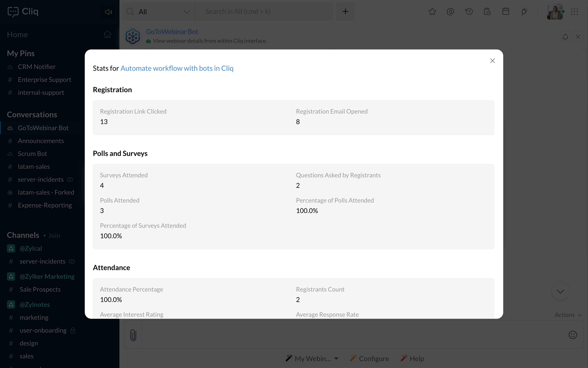This screenshot has height=368, width=588.
Task: Expand the Actions dropdown
Action: coord(568,315)
